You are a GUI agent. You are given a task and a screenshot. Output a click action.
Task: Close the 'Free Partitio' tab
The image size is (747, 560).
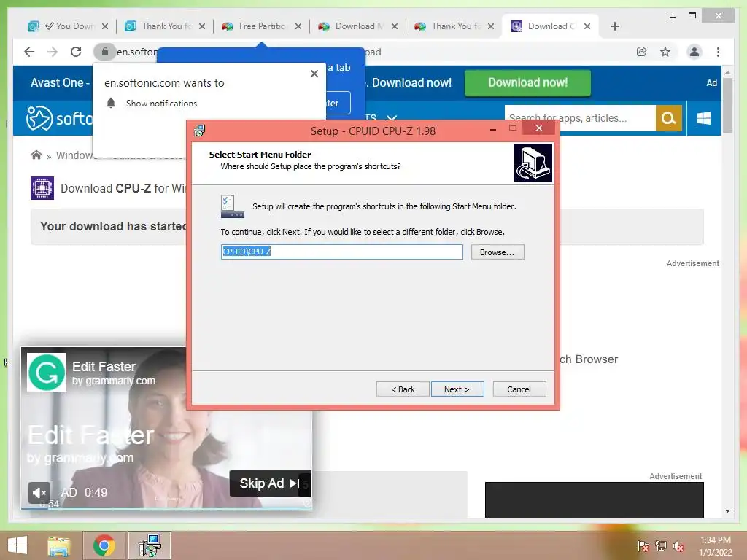298,26
